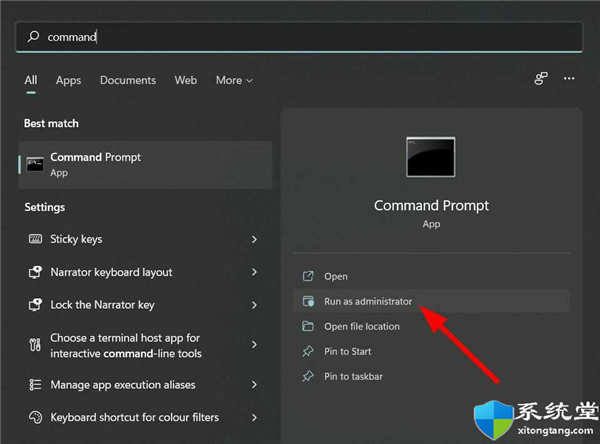Open Sticky keys setting
600x444 pixels.
145,239
